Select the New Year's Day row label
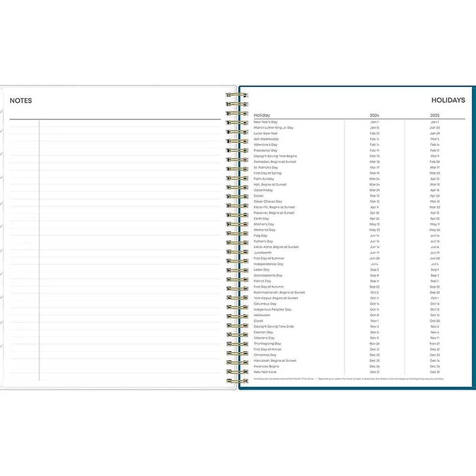This screenshot has height=476, width=476. point(265,122)
